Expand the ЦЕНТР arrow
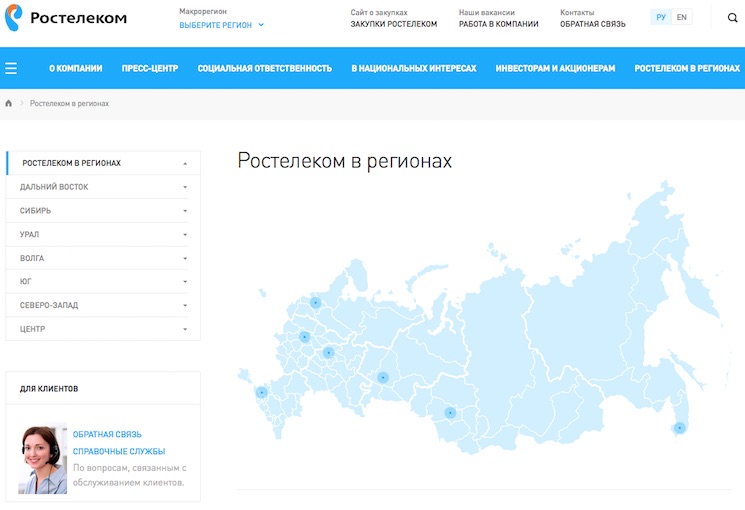The width and height of the screenshot is (745, 510). coord(185,329)
